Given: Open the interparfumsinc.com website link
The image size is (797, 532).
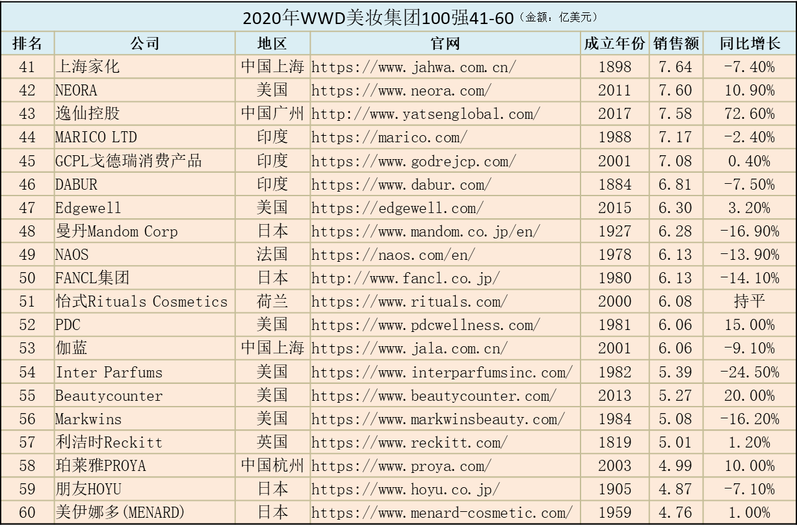Looking at the screenshot, I should 442,372.
